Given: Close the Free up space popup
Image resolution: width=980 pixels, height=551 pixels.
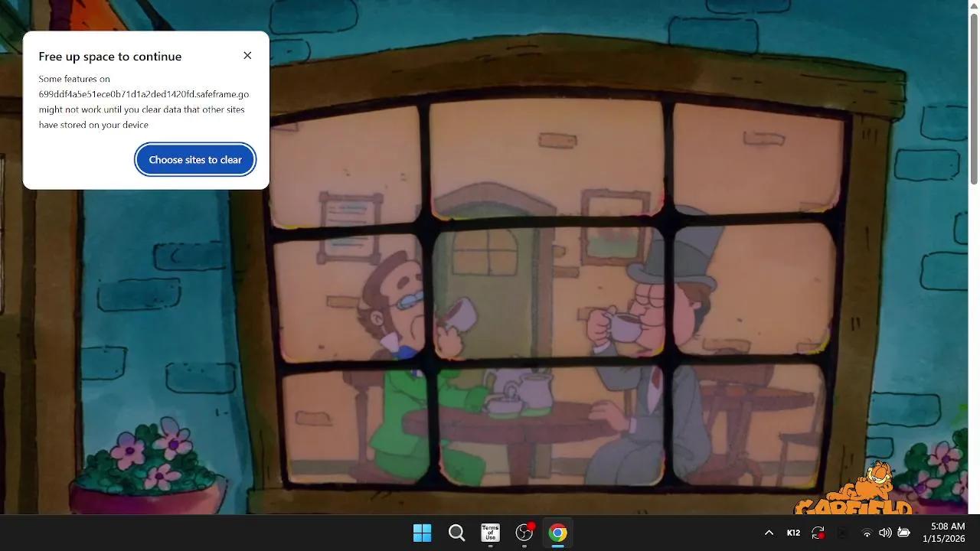Looking at the screenshot, I should (247, 56).
